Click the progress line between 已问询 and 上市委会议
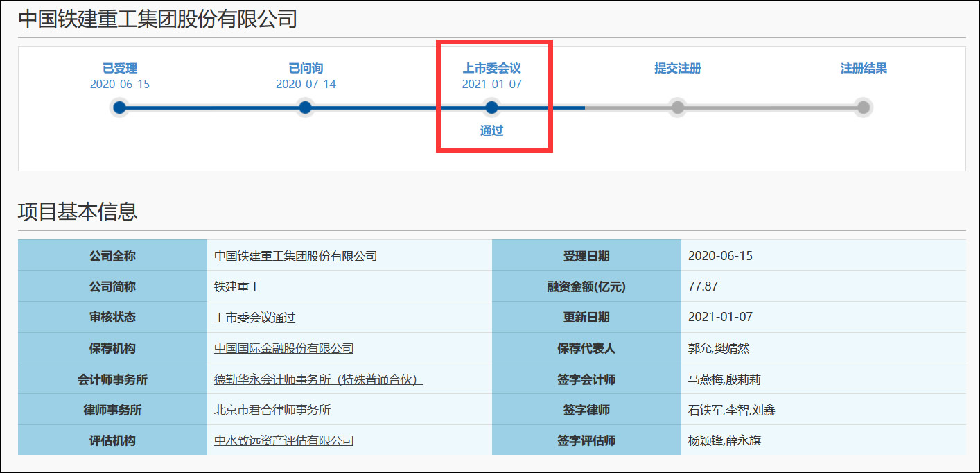 pyautogui.click(x=399, y=108)
